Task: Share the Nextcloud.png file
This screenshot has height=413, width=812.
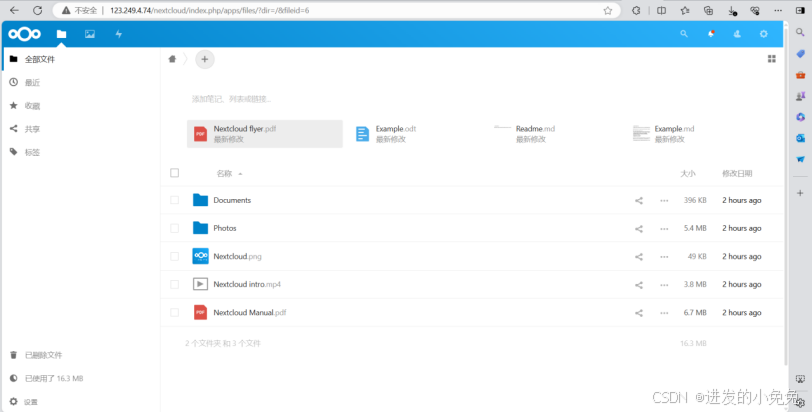Action: (x=639, y=256)
